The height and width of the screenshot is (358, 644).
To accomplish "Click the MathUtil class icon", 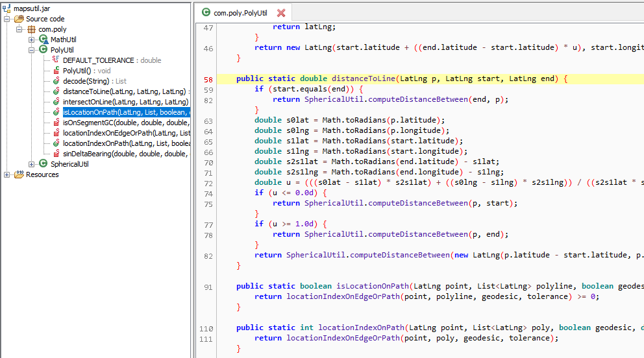I will pyautogui.click(x=43, y=40).
